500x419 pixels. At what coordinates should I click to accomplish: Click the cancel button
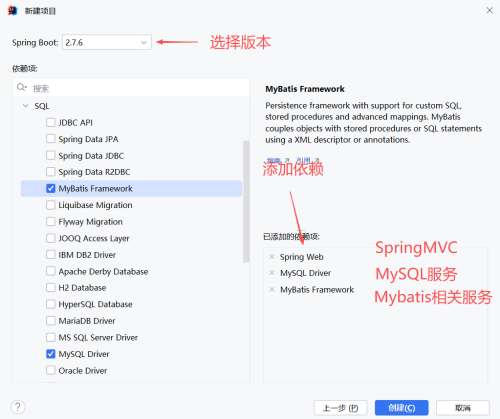point(463,408)
